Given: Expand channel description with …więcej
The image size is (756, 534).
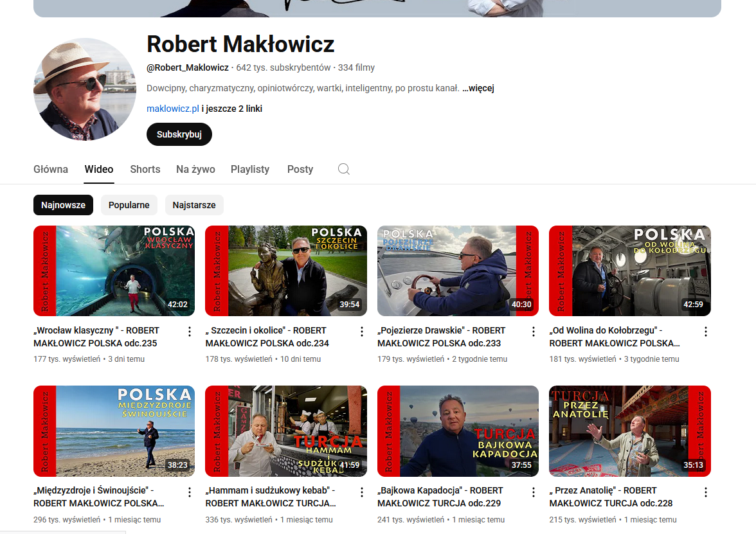Looking at the screenshot, I should click(x=478, y=88).
